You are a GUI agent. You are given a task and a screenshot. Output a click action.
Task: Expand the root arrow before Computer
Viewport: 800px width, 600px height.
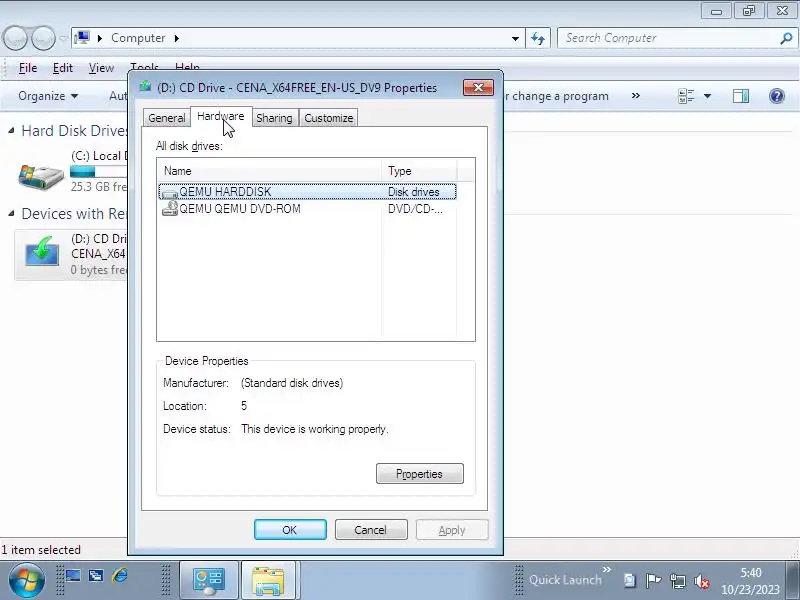point(99,38)
